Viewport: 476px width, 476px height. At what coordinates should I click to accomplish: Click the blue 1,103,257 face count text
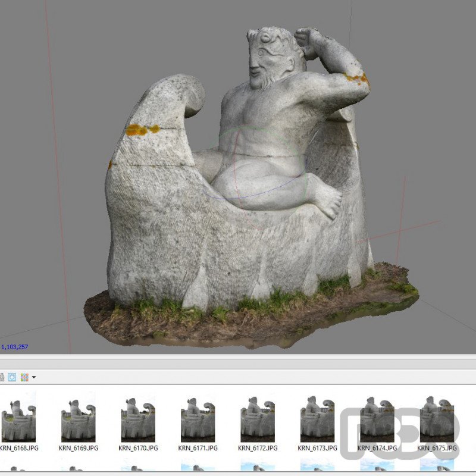(x=15, y=347)
